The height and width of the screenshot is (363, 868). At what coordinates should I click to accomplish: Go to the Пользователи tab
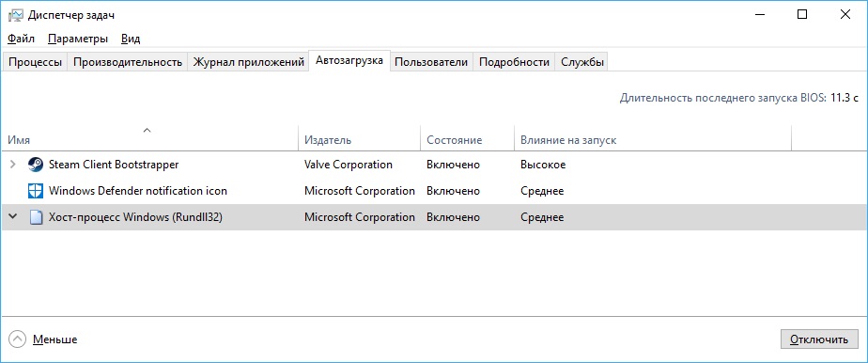(x=432, y=62)
